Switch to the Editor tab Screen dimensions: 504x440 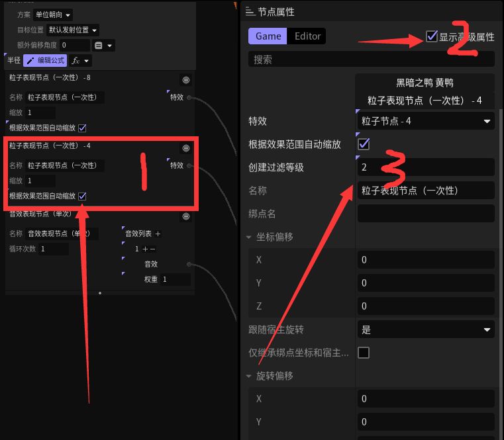[307, 36]
